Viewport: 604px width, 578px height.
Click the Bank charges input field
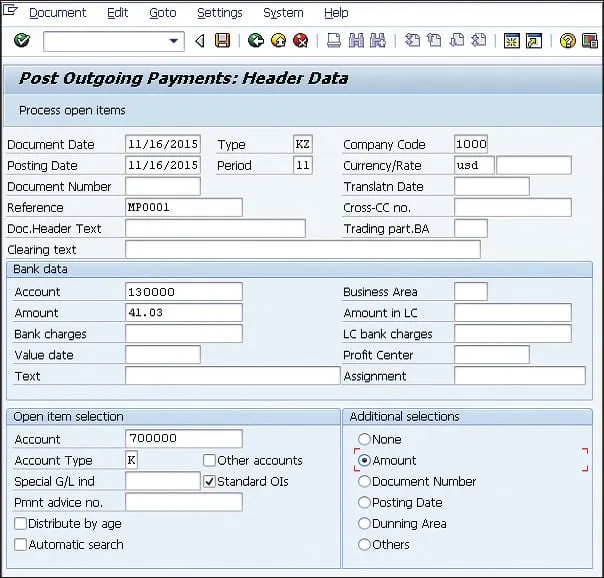[183, 334]
